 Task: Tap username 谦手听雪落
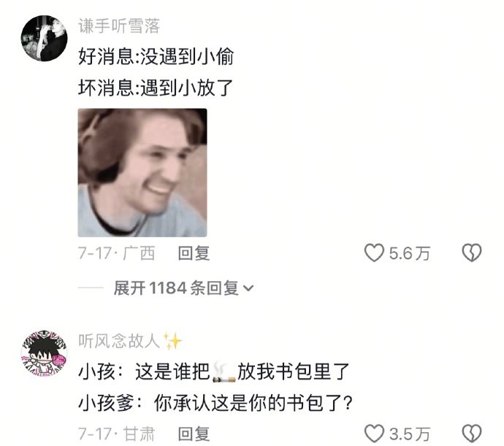(119, 26)
